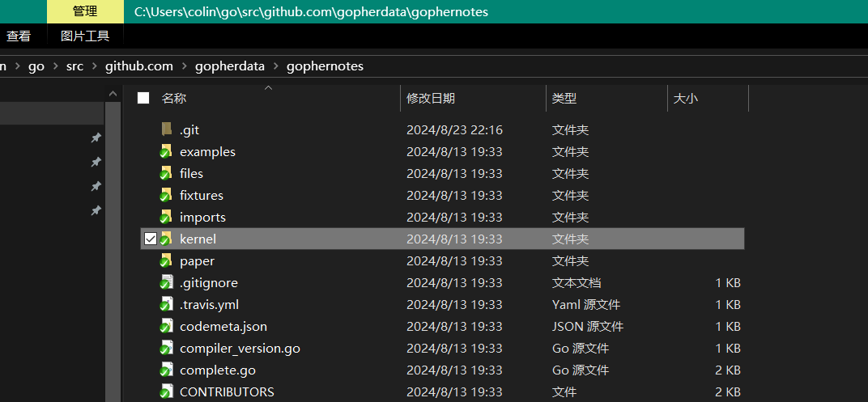Click the codemeta.json file icon
868x402 pixels.
[x=166, y=326]
